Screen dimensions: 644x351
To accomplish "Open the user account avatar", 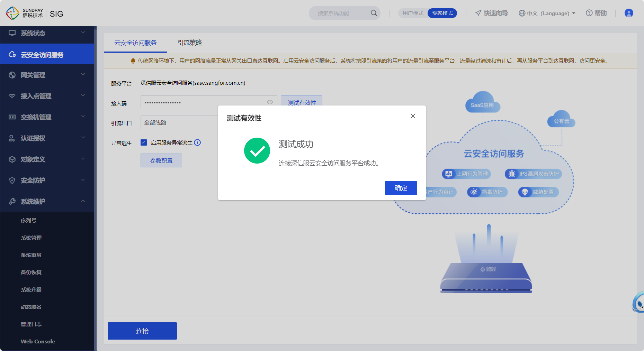I will tap(629, 13).
